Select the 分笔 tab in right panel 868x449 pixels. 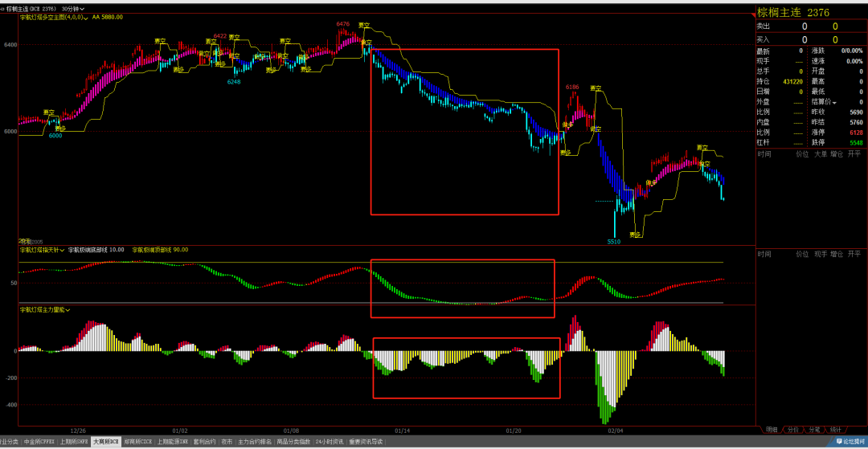814,430
